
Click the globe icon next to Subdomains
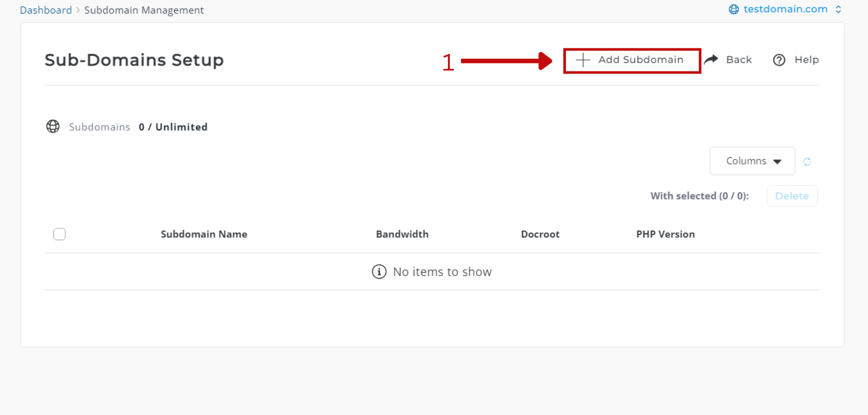point(53,127)
